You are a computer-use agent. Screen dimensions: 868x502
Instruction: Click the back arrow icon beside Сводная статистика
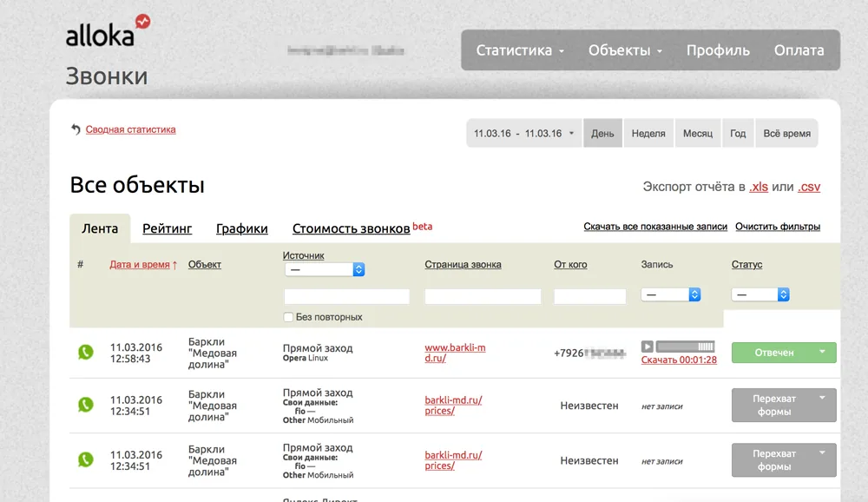coord(76,129)
